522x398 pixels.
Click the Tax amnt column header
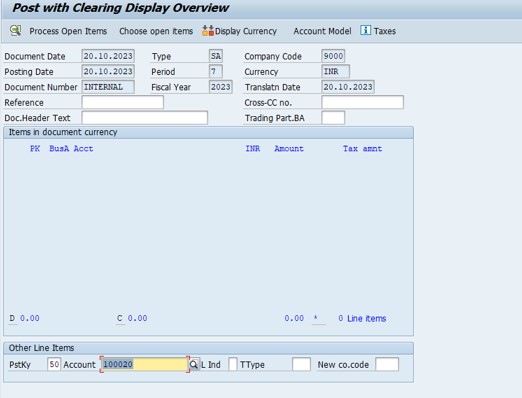pyautogui.click(x=363, y=149)
